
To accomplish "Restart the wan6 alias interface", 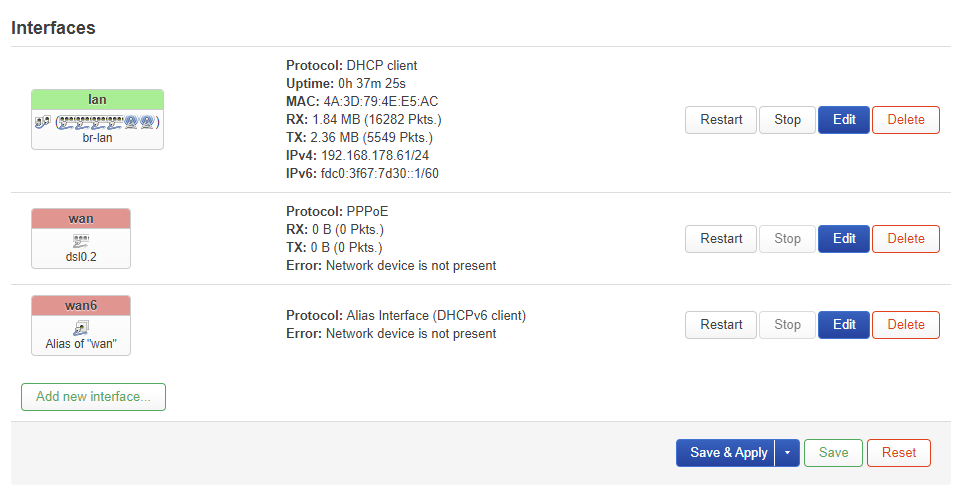I will click(721, 325).
